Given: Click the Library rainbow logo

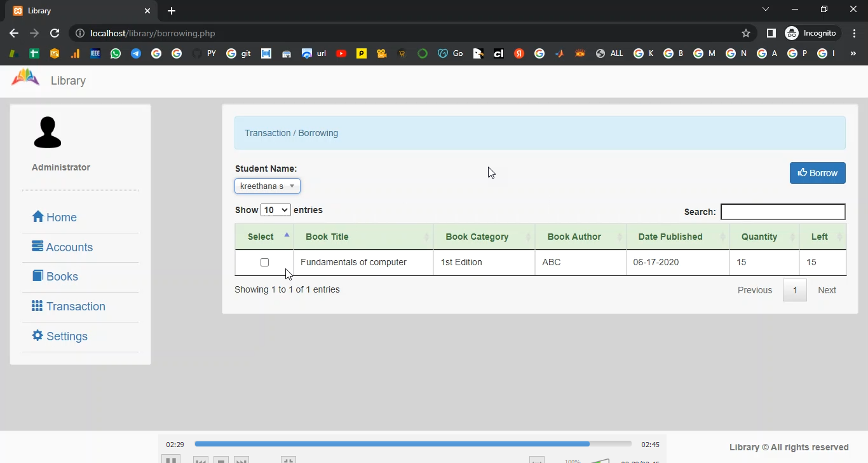Looking at the screenshot, I should (x=25, y=79).
